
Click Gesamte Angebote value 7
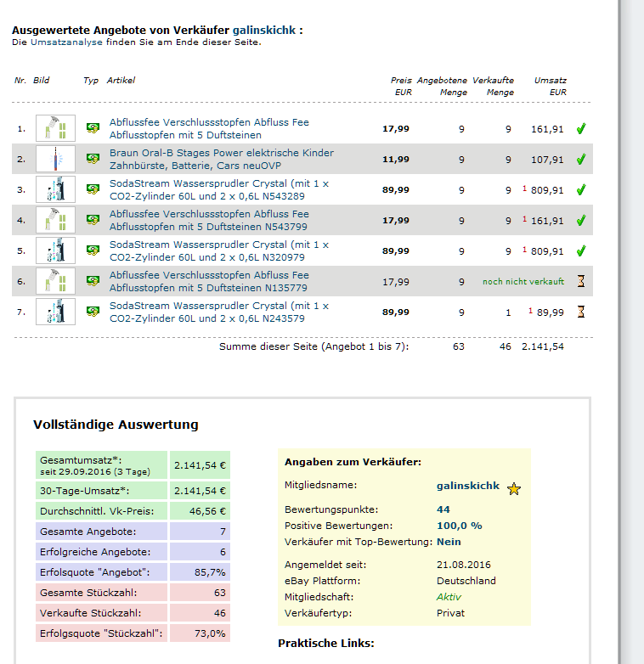pyautogui.click(x=223, y=532)
